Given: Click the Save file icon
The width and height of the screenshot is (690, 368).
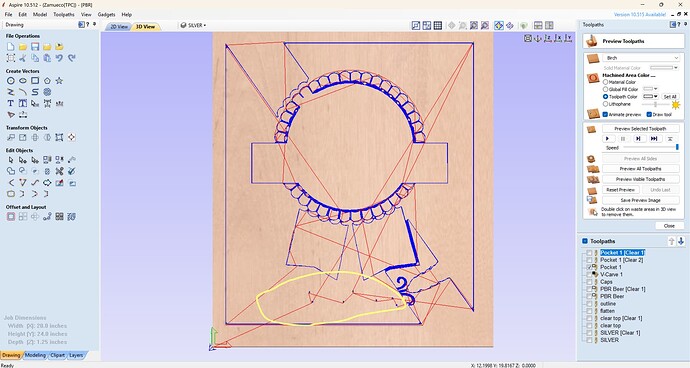Looking at the screenshot, I should tap(35, 47).
